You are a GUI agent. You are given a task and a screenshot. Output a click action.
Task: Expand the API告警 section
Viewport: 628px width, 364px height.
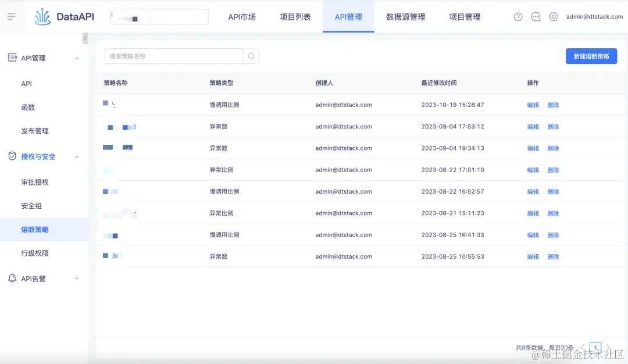pyautogui.click(x=76, y=278)
